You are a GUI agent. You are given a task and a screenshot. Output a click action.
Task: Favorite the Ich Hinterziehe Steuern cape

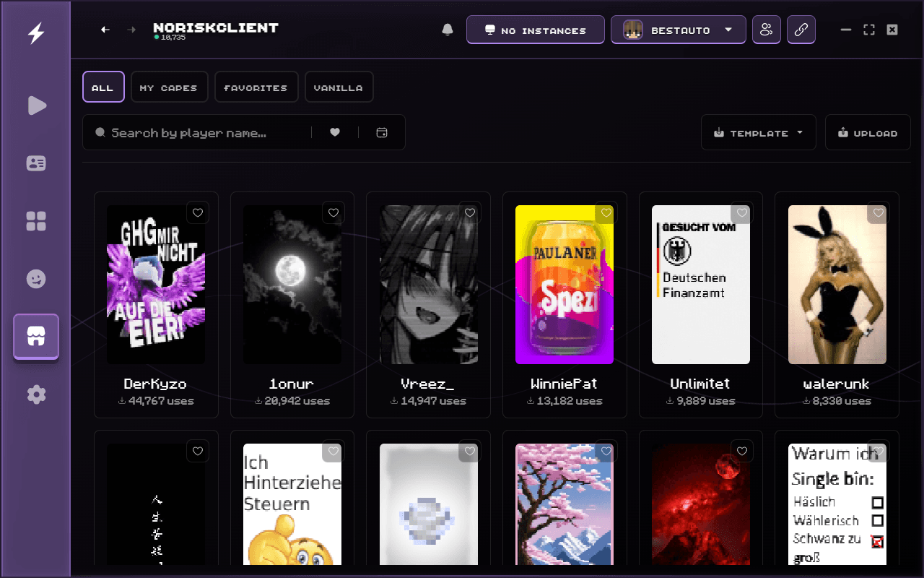(x=334, y=451)
